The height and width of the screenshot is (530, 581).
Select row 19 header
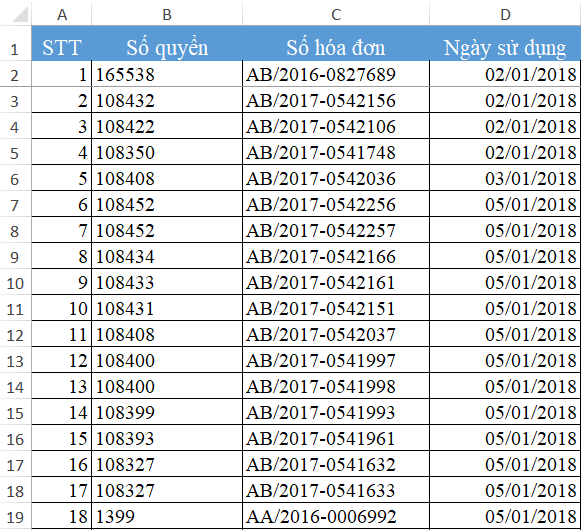click(16, 516)
